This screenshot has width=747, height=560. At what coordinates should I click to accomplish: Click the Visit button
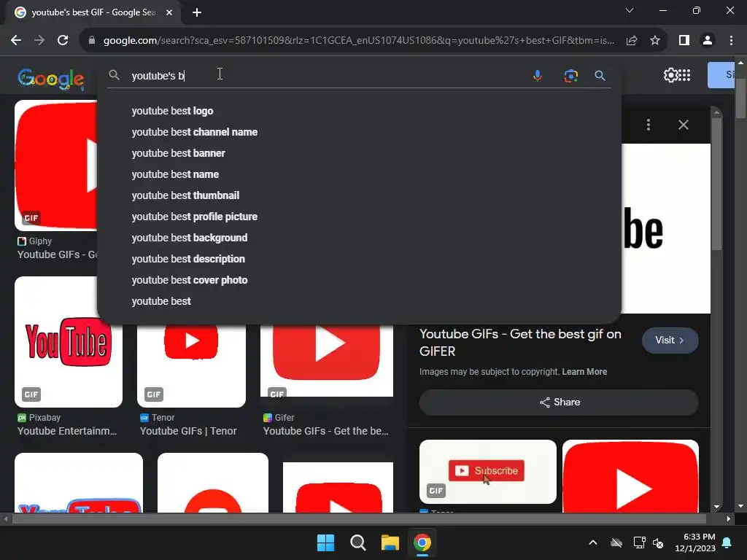pos(670,340)
